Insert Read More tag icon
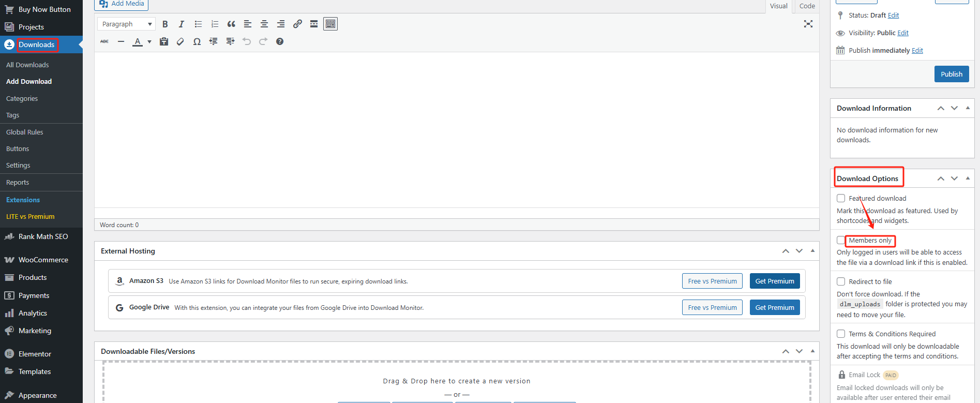Viewport: 980px width, 403px height. click(x=314, y=24)
